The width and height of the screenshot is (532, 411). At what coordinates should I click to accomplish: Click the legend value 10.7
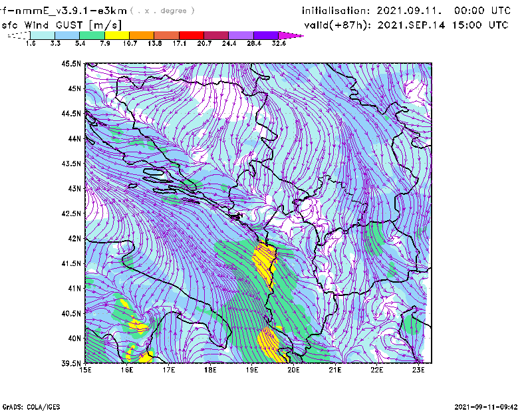point(130,43)
